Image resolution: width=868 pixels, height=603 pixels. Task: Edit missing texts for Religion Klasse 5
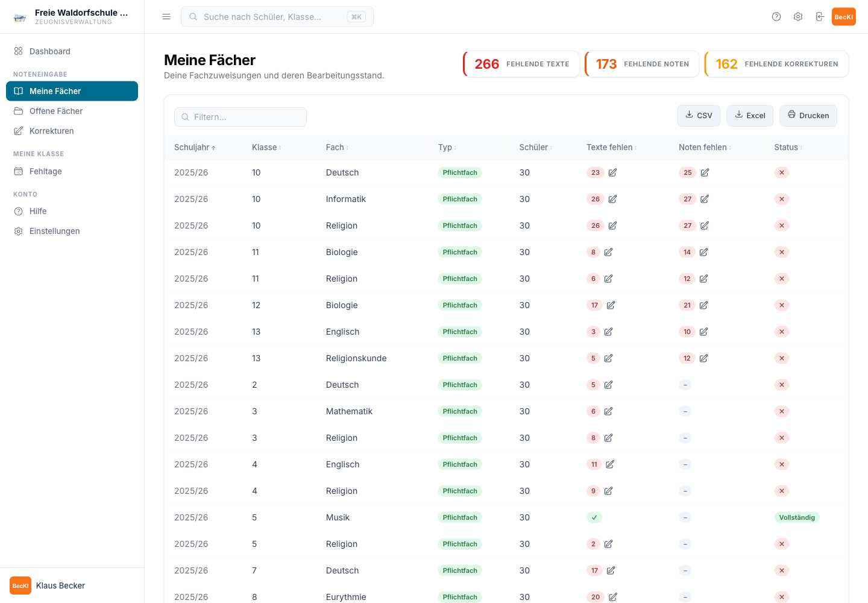tap(608, 544)
